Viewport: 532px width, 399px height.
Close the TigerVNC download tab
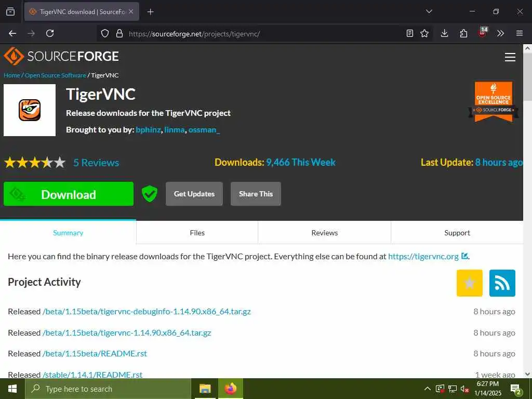click(x=131, y=11)
